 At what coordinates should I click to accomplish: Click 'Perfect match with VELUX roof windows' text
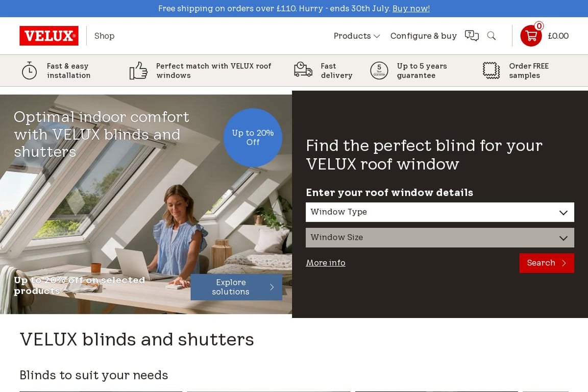tap(213, 70)
